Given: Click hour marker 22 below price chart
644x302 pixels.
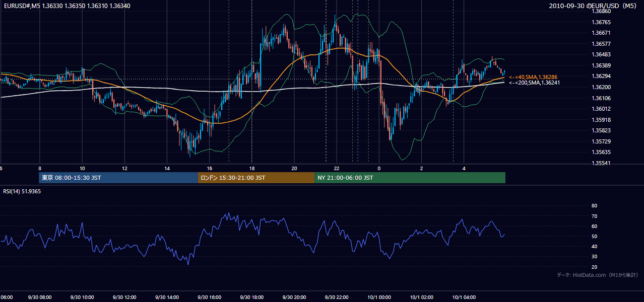Looking at the screenshot, I should coord(337,169).
